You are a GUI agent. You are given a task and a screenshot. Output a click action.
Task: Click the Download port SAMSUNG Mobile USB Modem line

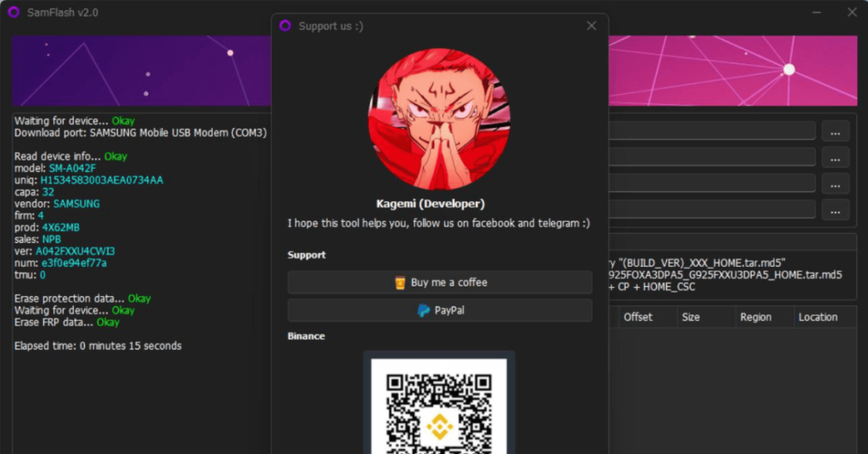tap(141, 133)
